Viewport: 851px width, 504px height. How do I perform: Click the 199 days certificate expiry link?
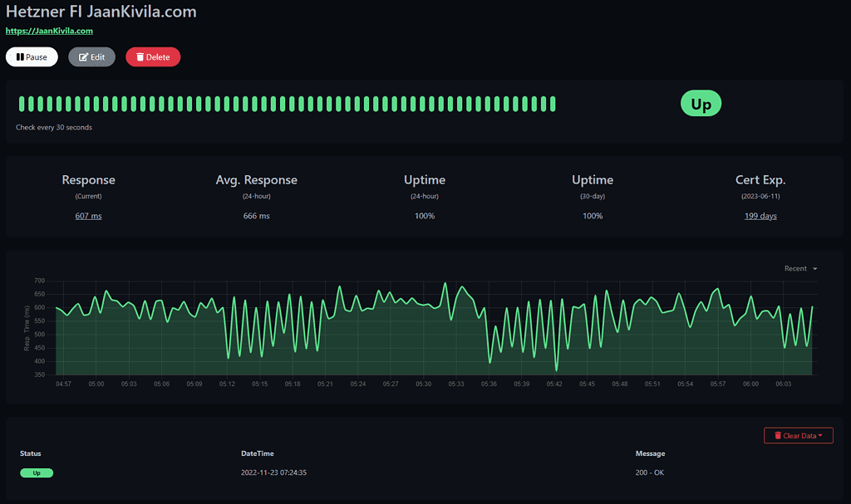click(760, 216)
